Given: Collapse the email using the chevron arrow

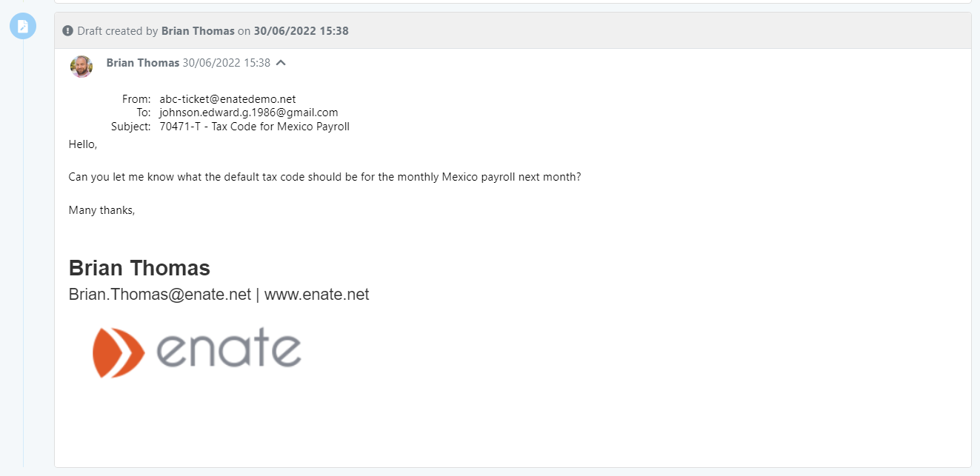Looking at the screenshot, I should click(x=281, y=63).
